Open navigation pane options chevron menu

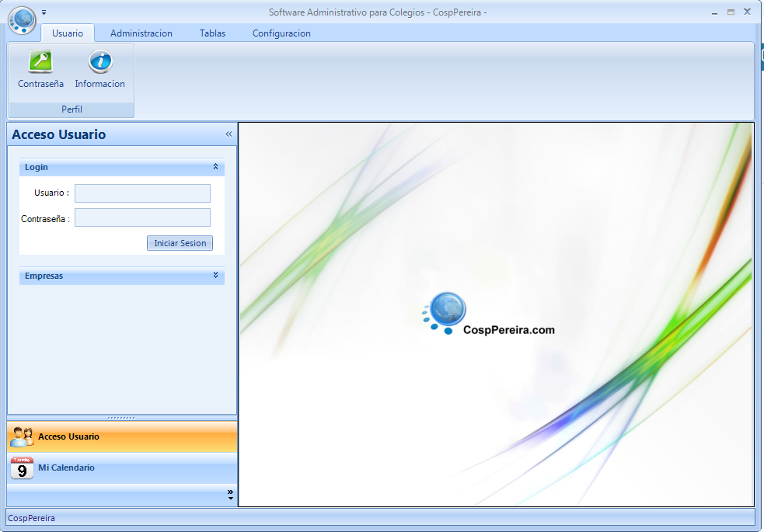click(230, 494)
